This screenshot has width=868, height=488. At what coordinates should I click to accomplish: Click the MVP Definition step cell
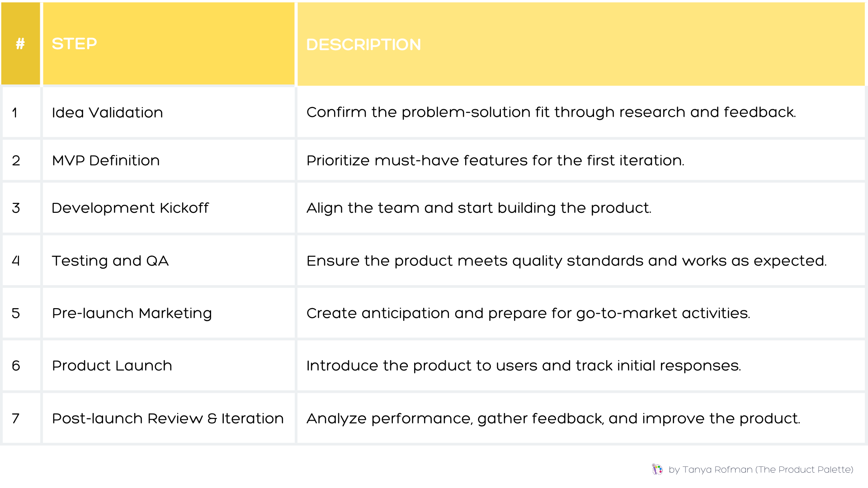[106, 160]
